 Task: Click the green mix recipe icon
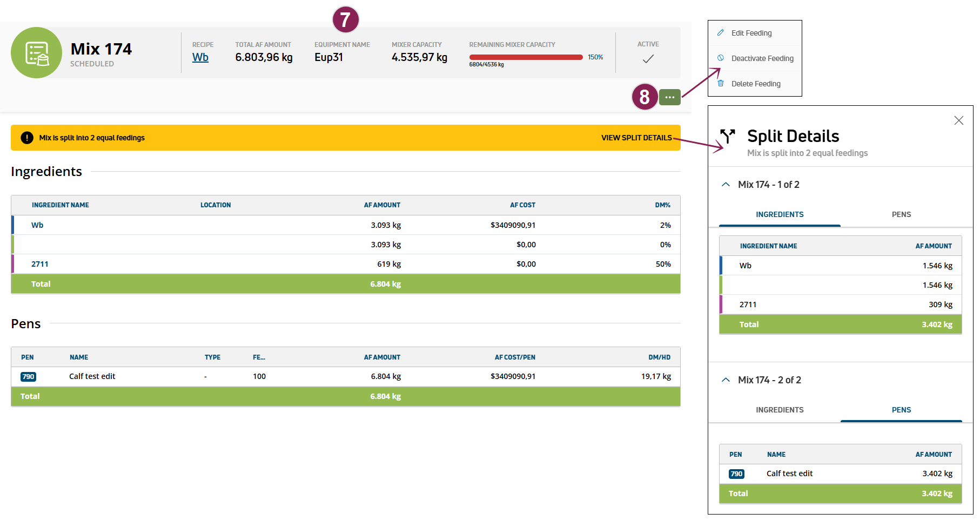[36, 53]
